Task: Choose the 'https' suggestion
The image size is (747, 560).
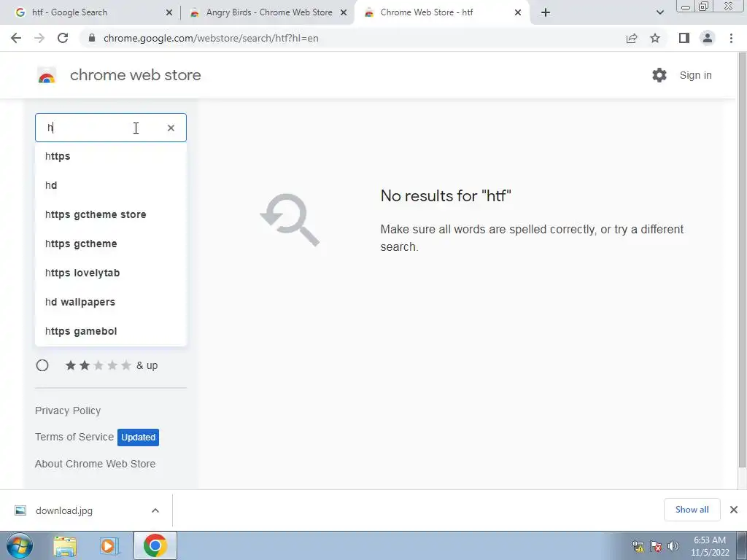Action: [x=111, y=156]
